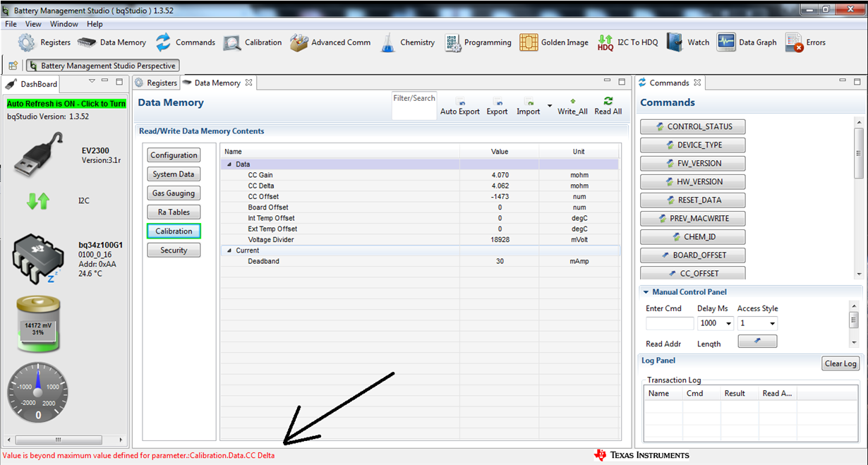Maximize the Data Memory editor pane
Image resolution: width=868 pixels, height=465 pixels.
click(622, 83)
